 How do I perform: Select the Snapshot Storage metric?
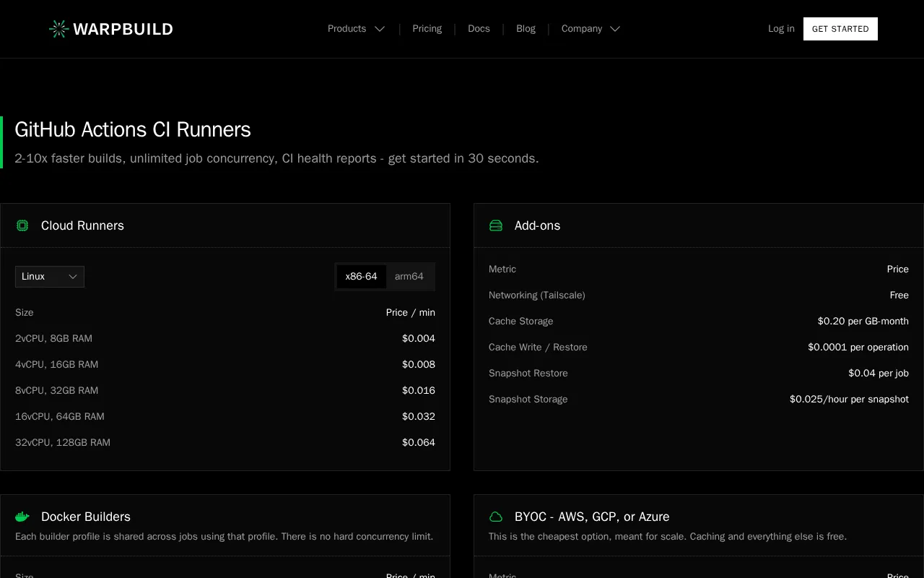[528, 400]
